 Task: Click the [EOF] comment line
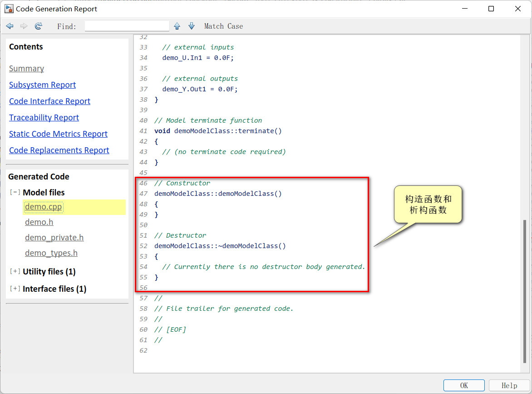(x=170, y=329)
